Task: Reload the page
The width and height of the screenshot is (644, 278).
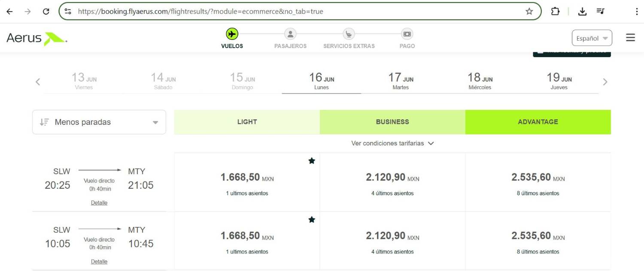Action: coord(46,12)
